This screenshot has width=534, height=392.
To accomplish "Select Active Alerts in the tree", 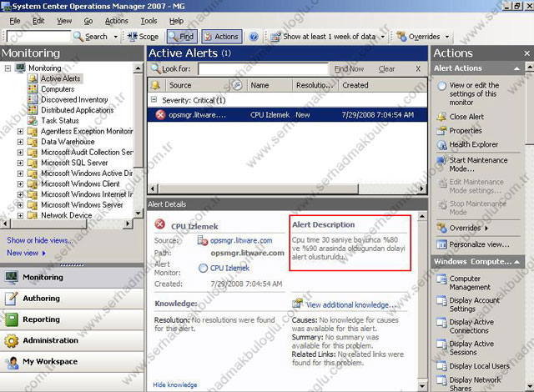I will click(61, 78).
